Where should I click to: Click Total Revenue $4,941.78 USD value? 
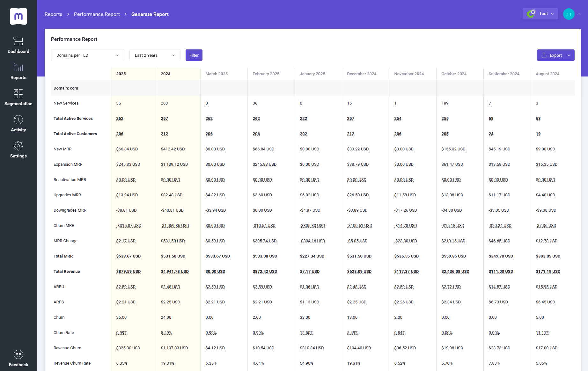[x=175, y=272]
